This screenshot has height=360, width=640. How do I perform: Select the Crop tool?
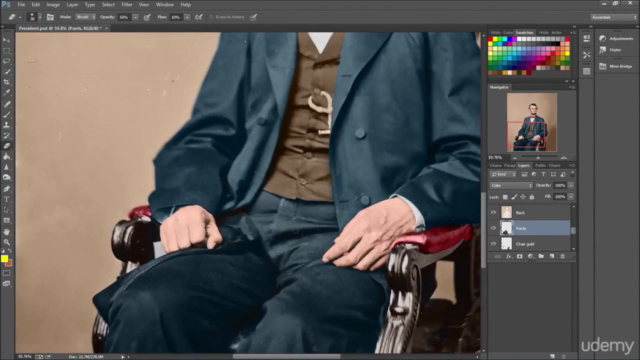(7, 82)
